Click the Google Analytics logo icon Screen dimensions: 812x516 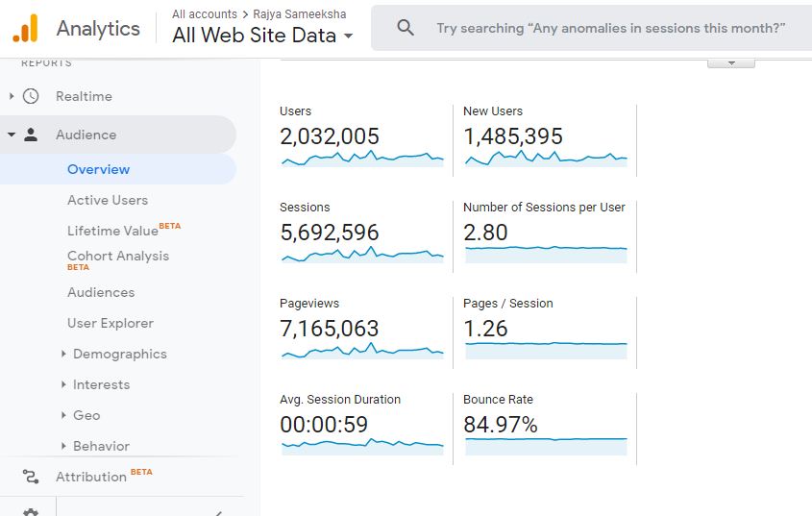[25, 28]
